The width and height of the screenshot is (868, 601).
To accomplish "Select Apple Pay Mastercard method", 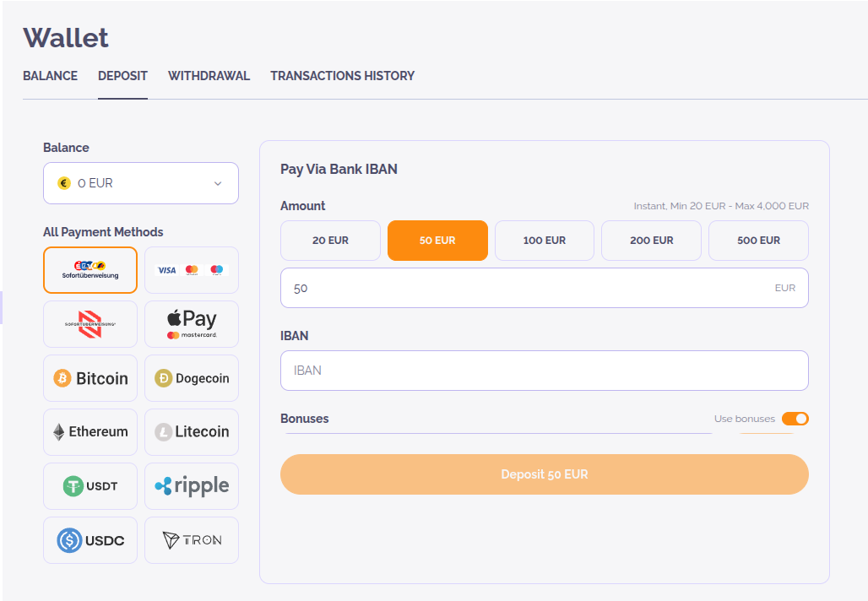I will [x=192, y=324].
